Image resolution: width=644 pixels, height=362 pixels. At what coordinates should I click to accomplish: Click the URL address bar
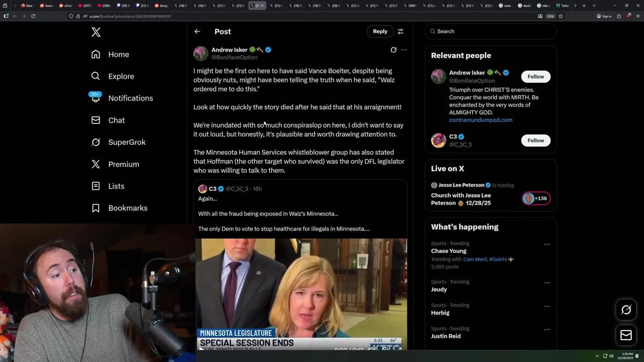point(302,16)
